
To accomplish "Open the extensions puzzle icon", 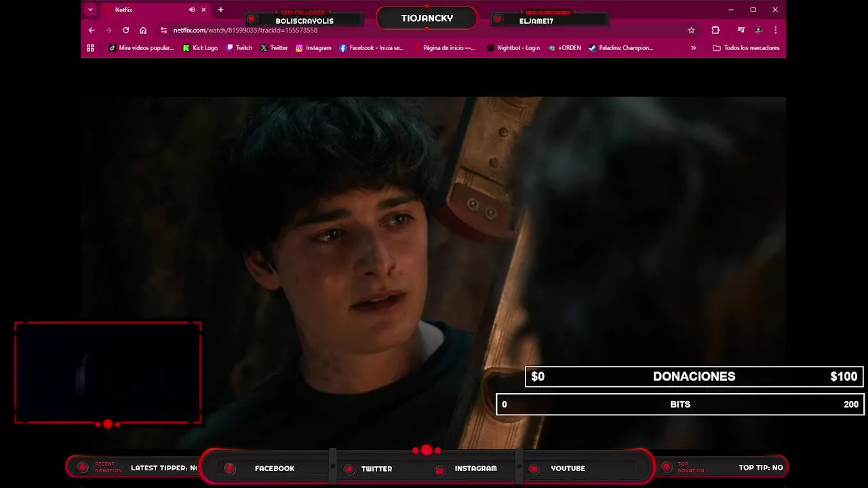I will [715, 30].
